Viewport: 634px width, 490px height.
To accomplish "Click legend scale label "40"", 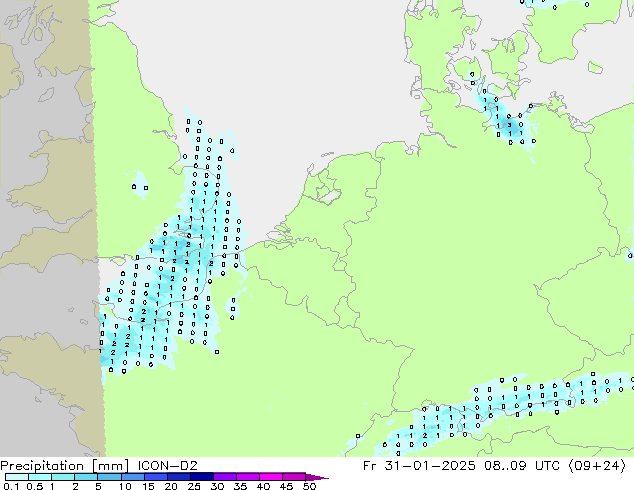I will pos(263,486).
